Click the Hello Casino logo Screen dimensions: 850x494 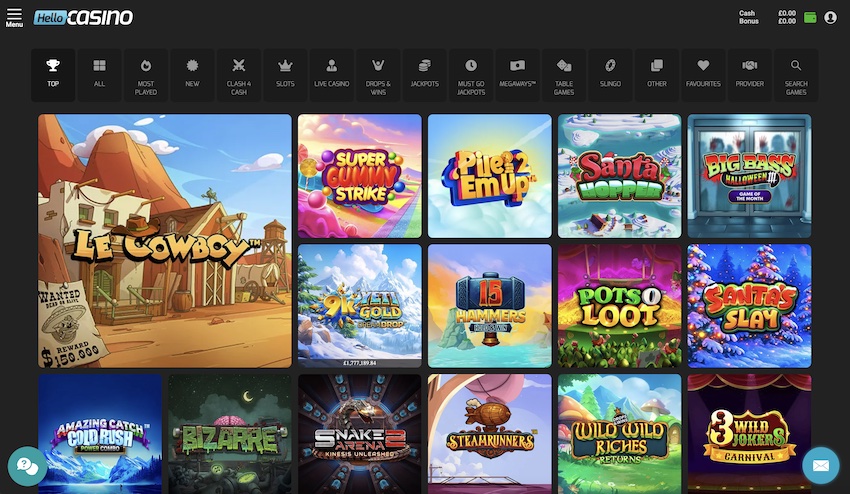click(83, 17)
